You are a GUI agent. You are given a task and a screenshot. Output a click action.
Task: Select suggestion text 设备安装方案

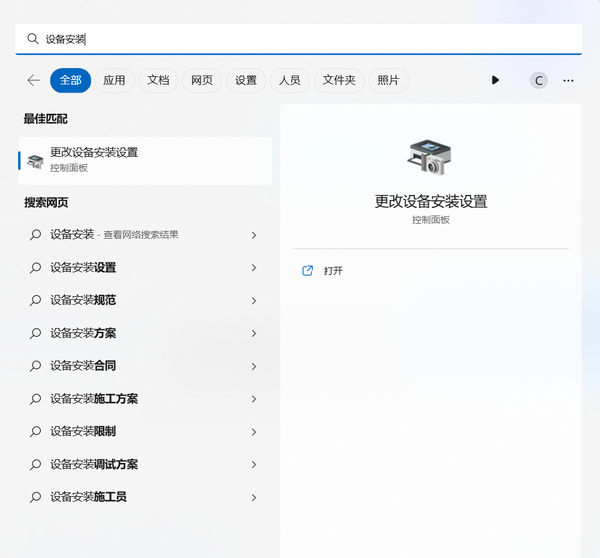pos(83,333)
